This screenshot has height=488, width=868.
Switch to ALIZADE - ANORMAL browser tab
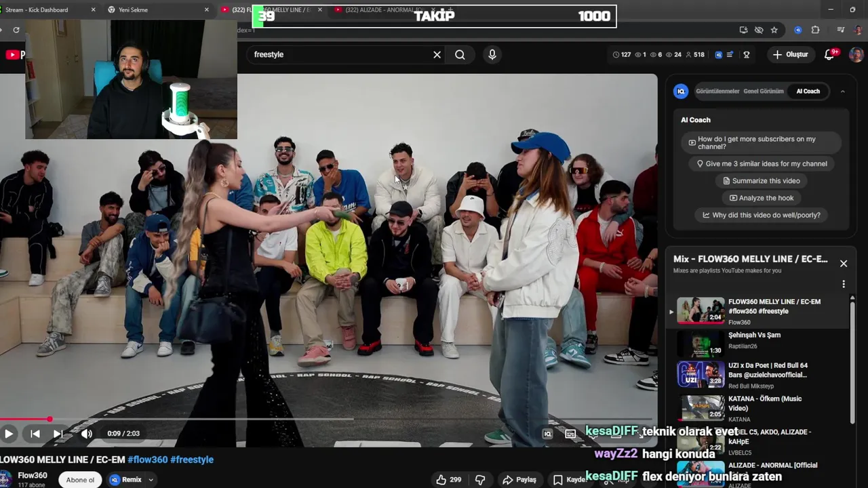tap(387, 10)
